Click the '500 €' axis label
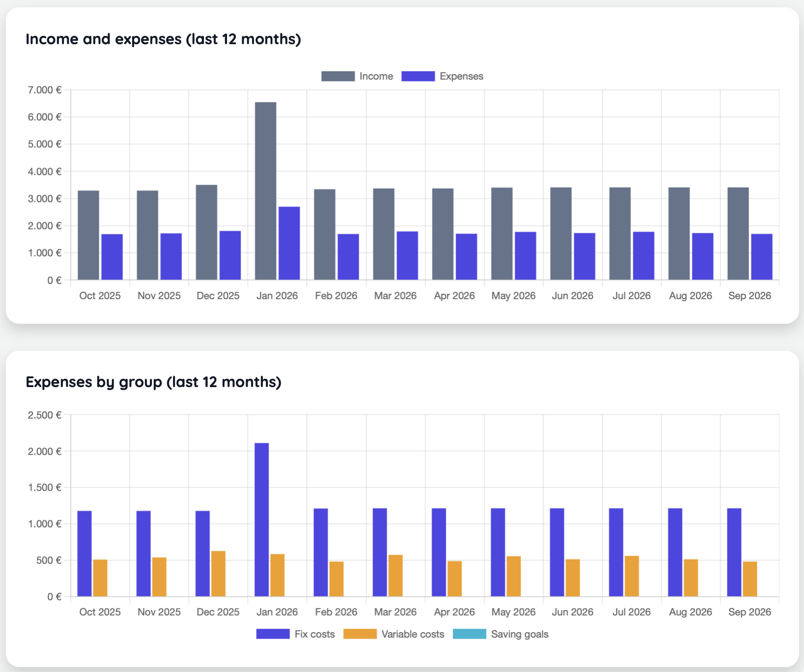This screenshot has width=804, height=672. pyautogui.click(x=49, y=560)
